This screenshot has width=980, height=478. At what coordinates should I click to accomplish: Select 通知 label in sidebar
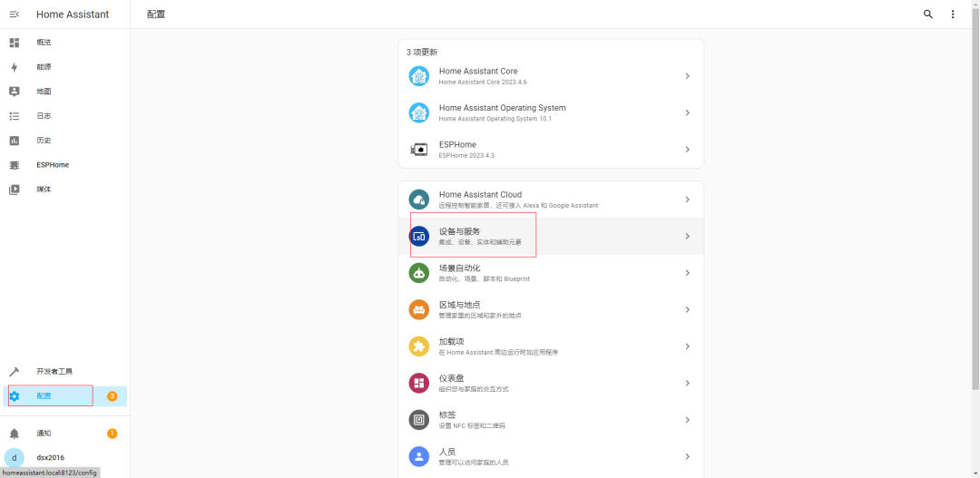(x=44, y=433)
